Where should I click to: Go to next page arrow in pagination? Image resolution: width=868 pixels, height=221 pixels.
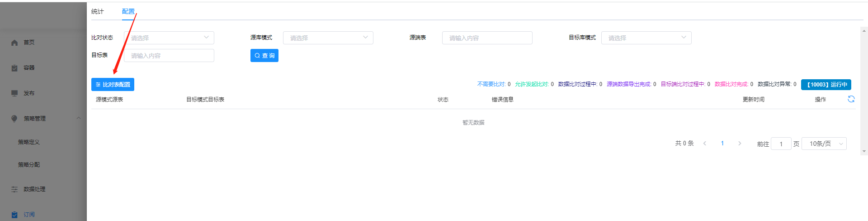tap(740, 144)
